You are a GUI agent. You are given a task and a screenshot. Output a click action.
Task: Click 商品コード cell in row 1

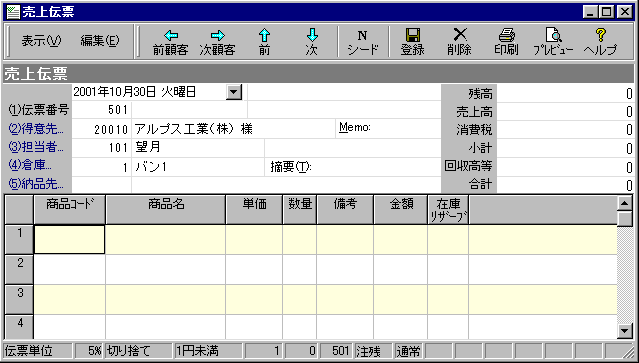point(70,240)
